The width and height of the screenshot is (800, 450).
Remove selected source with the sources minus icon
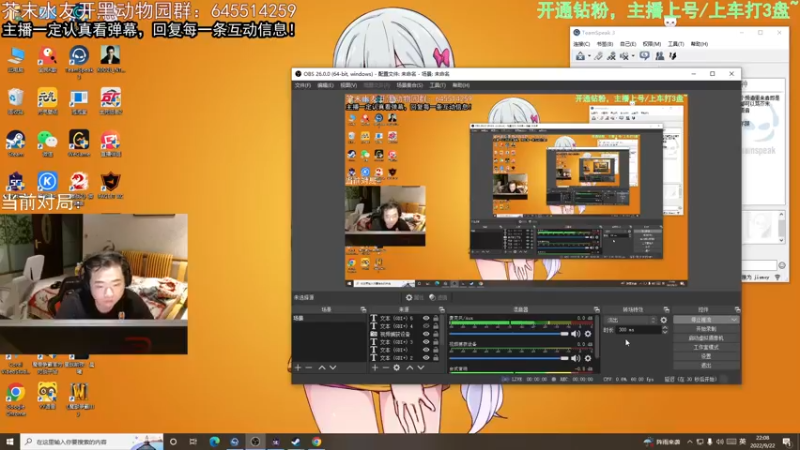tap(386, 368)
